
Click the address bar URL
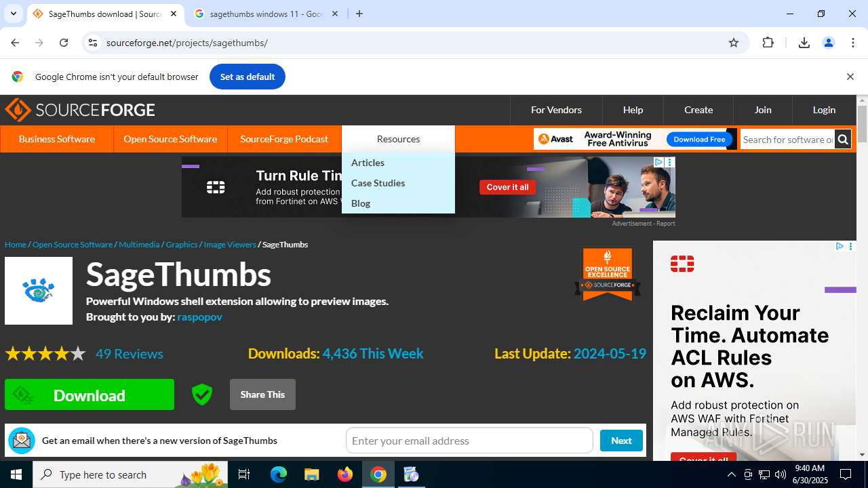[x=186, y=43]
